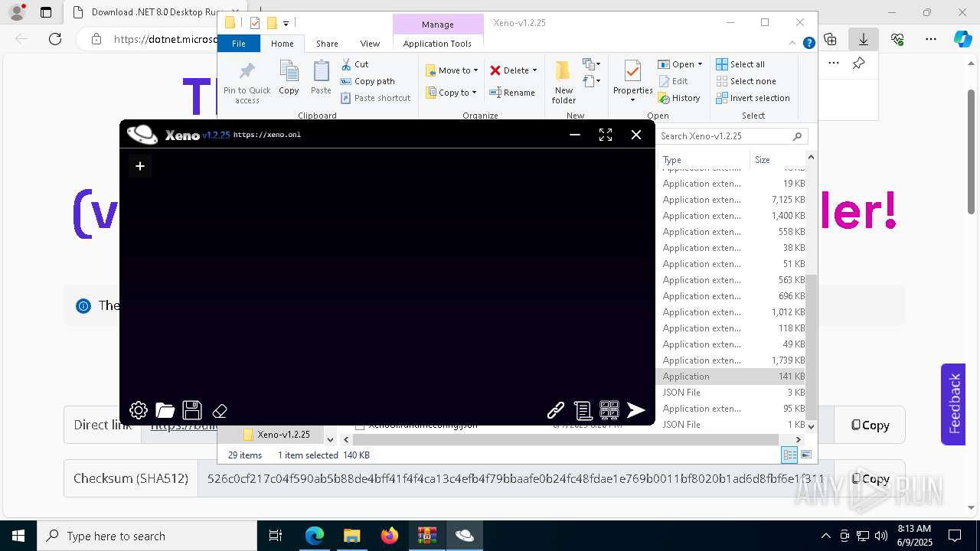Open Edge settings and more menu

(931, 39)
